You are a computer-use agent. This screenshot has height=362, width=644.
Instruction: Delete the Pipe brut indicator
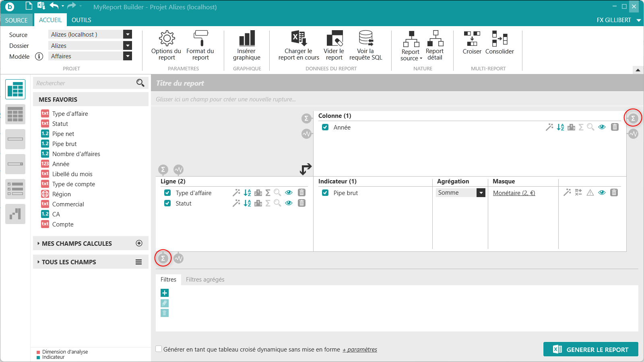[614, 193]
